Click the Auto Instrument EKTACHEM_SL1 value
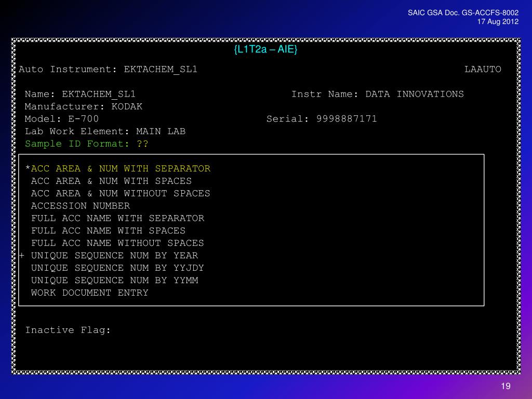 point(161,69)
